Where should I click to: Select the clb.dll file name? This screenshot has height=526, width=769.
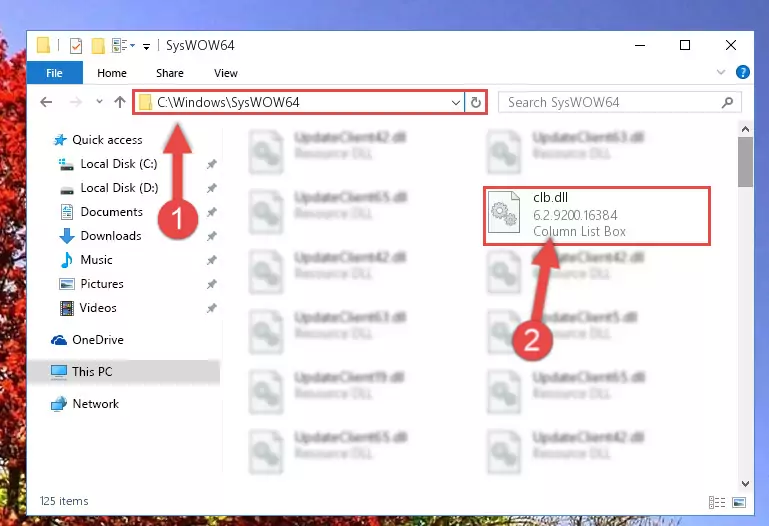click(550, 198)
